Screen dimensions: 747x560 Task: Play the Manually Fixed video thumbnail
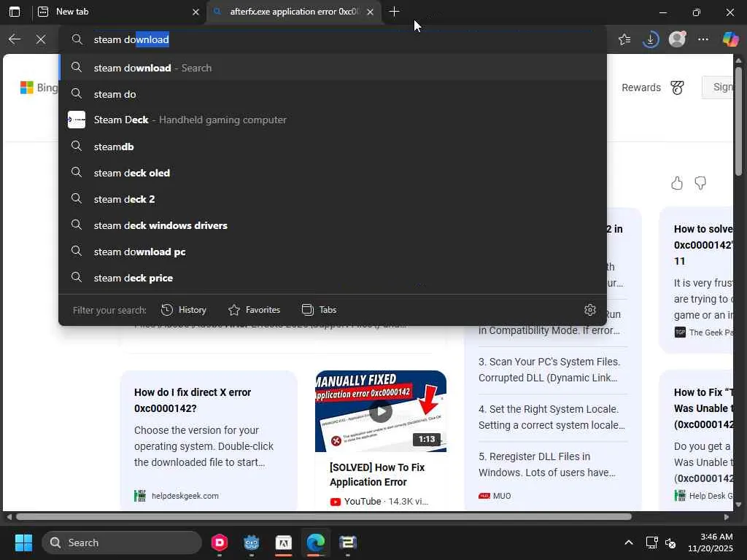coord(381,411)
